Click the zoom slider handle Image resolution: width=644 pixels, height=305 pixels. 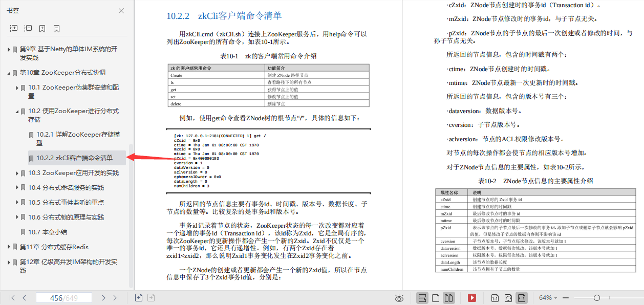pos(597,297)
